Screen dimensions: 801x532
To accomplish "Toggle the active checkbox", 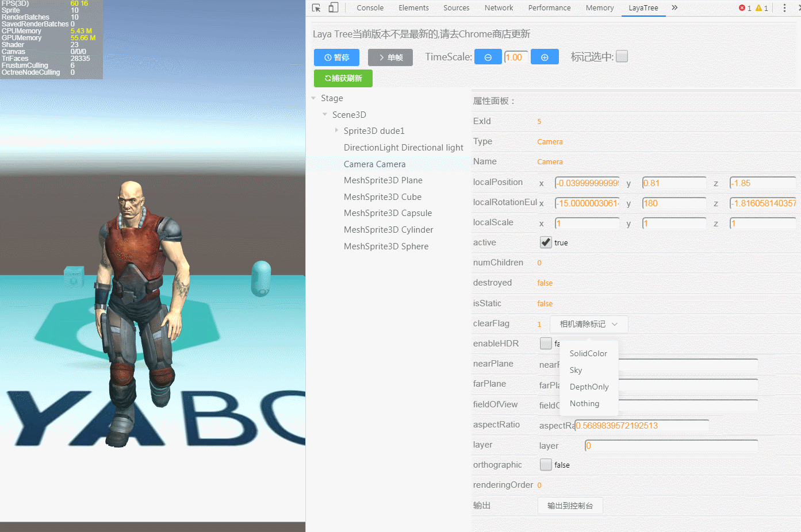I will pyautogui.click(x=546, y=242).
